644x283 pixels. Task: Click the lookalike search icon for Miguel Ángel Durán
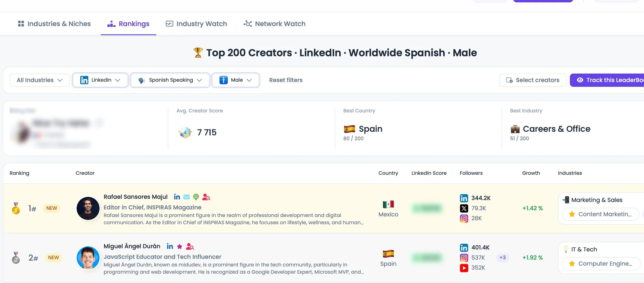pyautogui.click(x=190, y=246)
